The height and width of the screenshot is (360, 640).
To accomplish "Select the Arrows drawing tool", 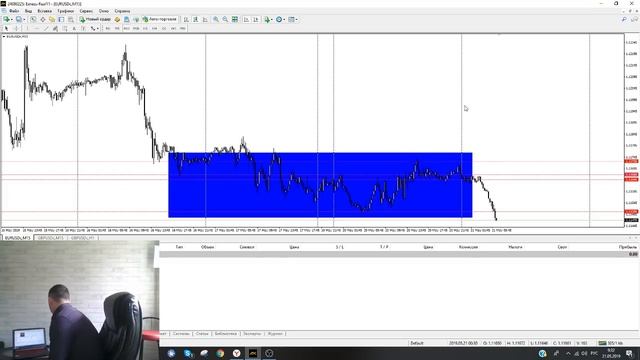I will pyautogui.click(x=93, y=29).
